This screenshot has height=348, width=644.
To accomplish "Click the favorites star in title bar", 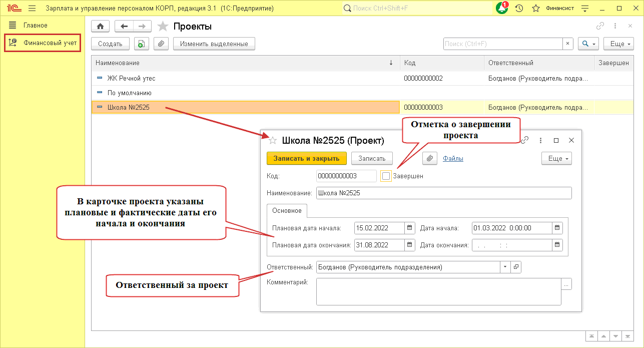I will coord(536,9).
